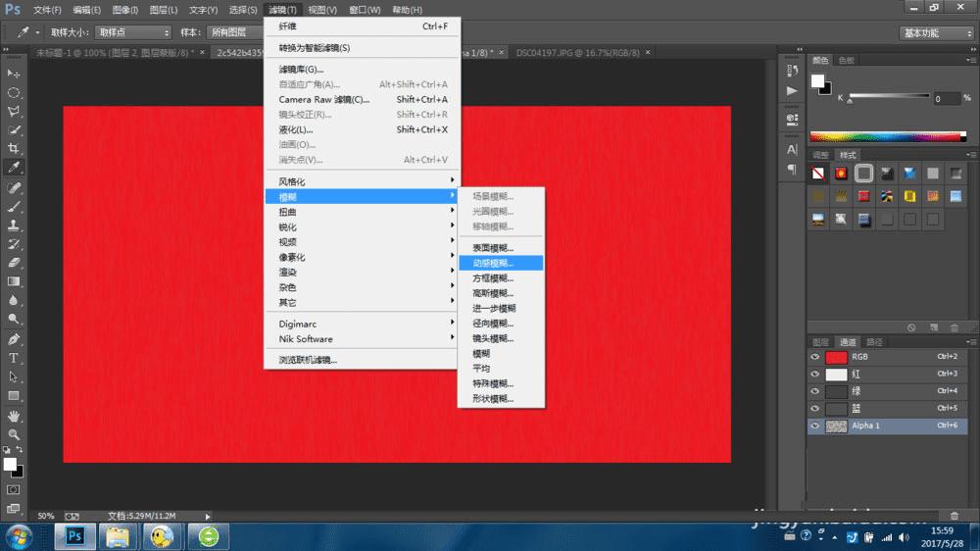Viewport: 980px width, 551px height.
Task: Switch to DSC04197.JPG document tab
Action: coord(577,53)
